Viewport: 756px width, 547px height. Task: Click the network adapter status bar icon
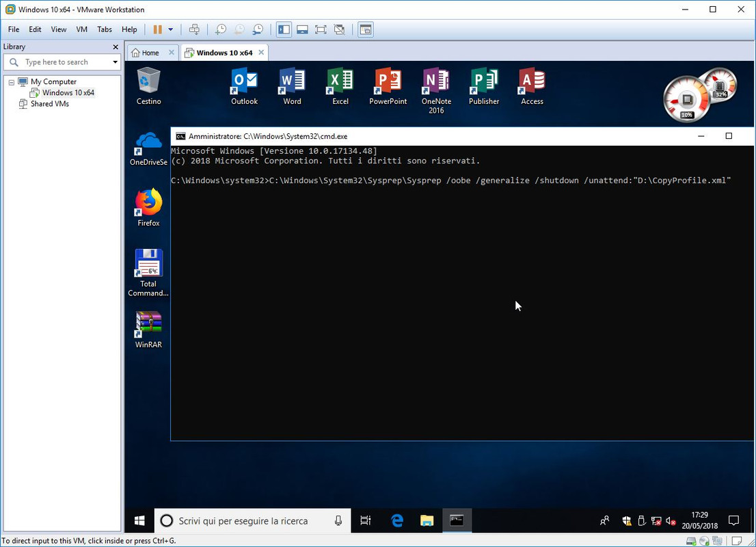[x=717, y=541]
